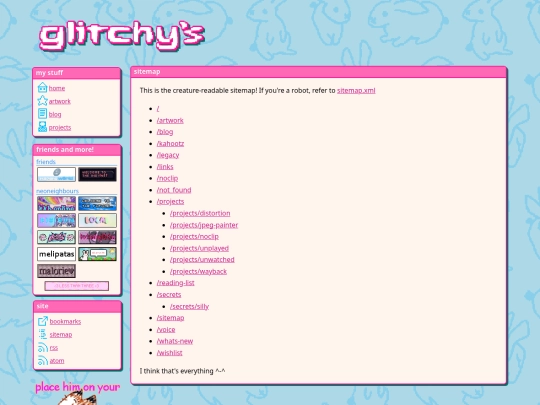This screenshot has width=540, height=405.
Task: Open the /legacy link
Action: click(168, 155)
